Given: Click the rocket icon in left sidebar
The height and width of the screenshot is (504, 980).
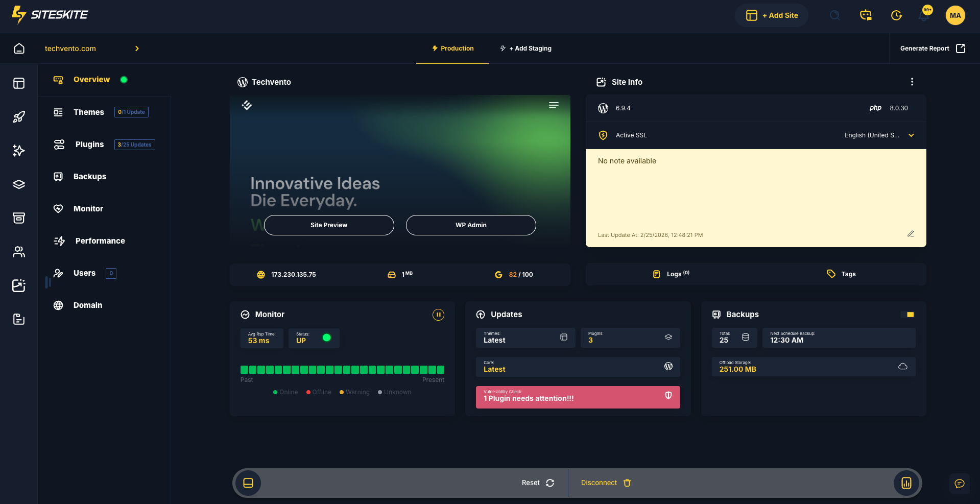Looking at the screenshot, I should [x=19, y=117].
